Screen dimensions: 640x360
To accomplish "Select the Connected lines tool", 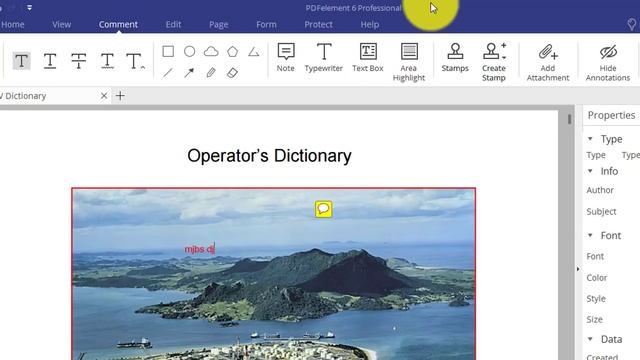I will (x=254, y=51).
